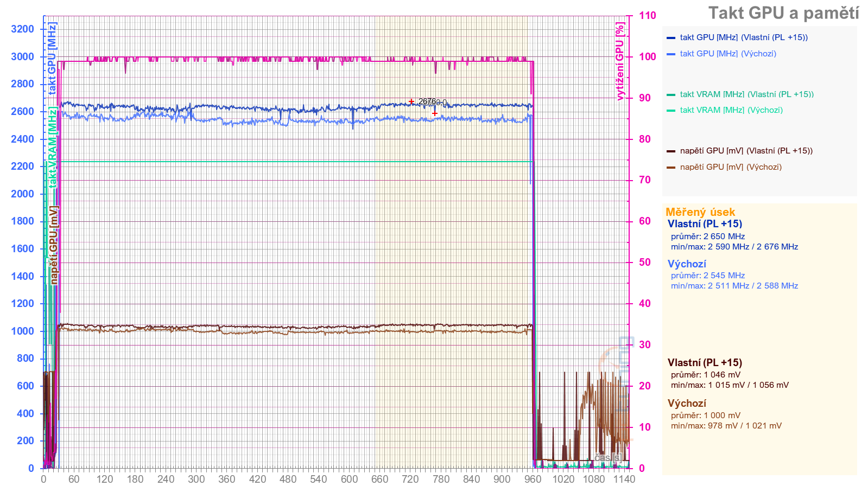
Task: Click 'min/max: 1 015 mV / 1 056 mV'
Action: [x=730, y=385]
